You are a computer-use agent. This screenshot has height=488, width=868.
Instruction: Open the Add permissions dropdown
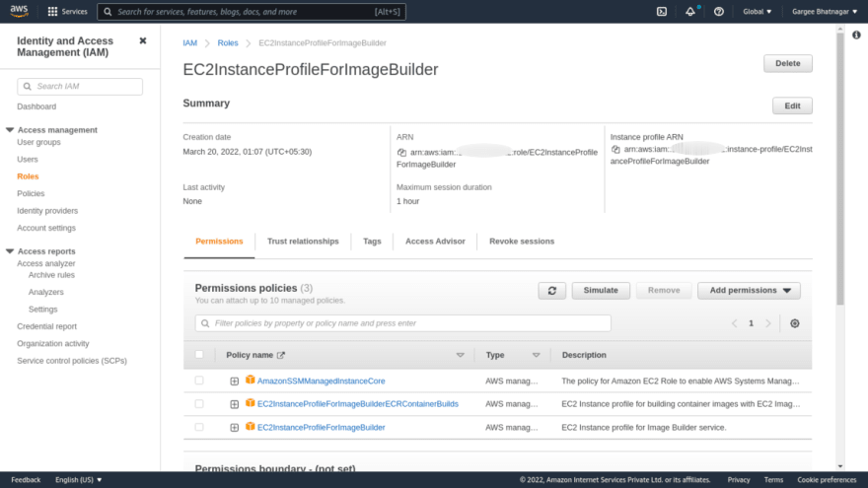tap(749, 291)
